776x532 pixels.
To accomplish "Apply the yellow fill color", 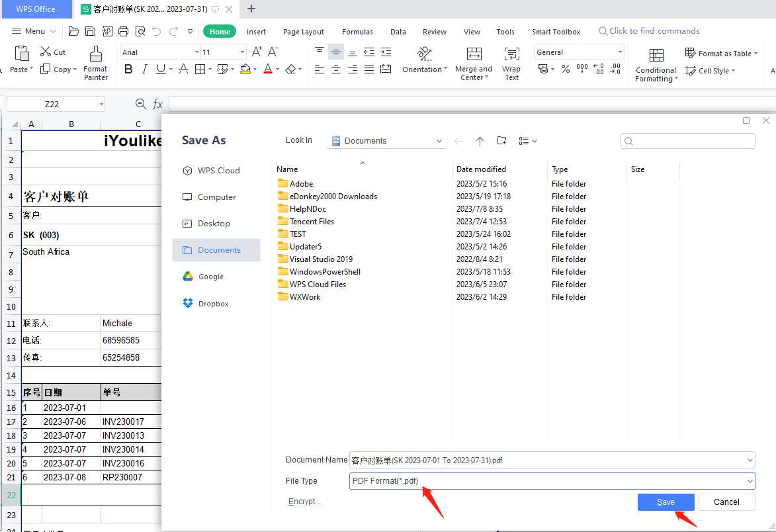I will coord(245,69).
